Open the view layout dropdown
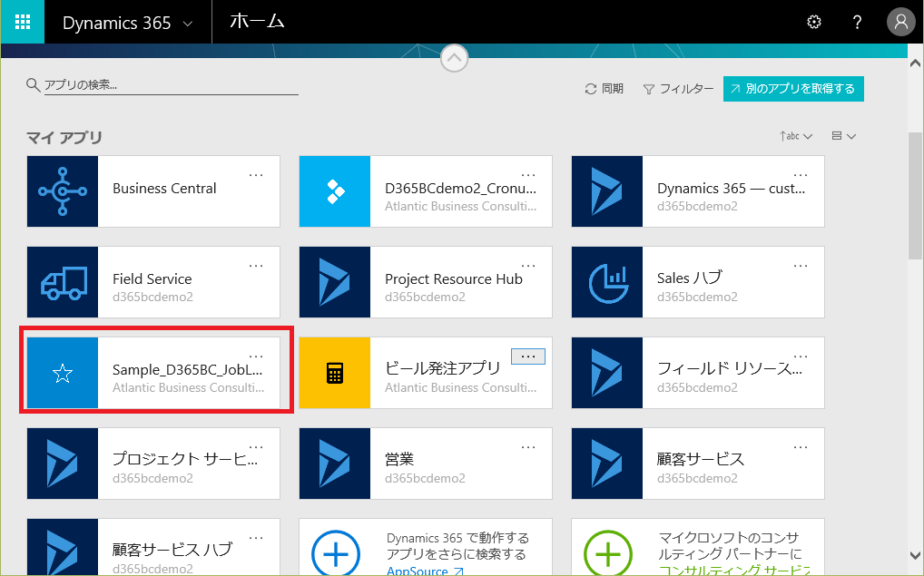This screenshot has width=924, height=576. point(844,136)
